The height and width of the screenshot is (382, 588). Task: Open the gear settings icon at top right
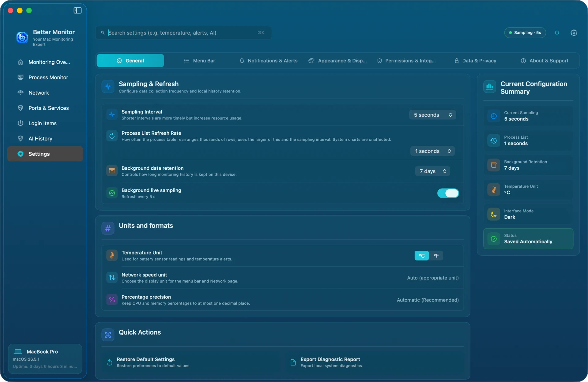click(574, 33)
